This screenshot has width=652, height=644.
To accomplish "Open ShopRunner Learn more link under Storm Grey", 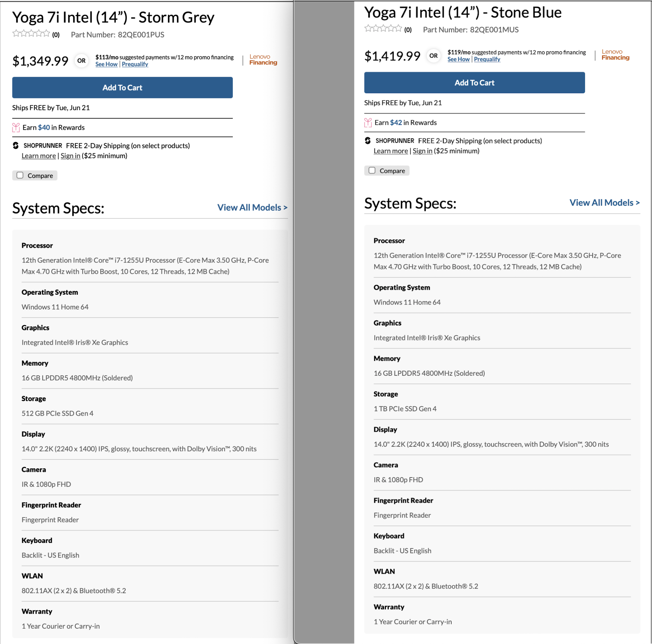I will pyautogui.click(x=39, y=156).
